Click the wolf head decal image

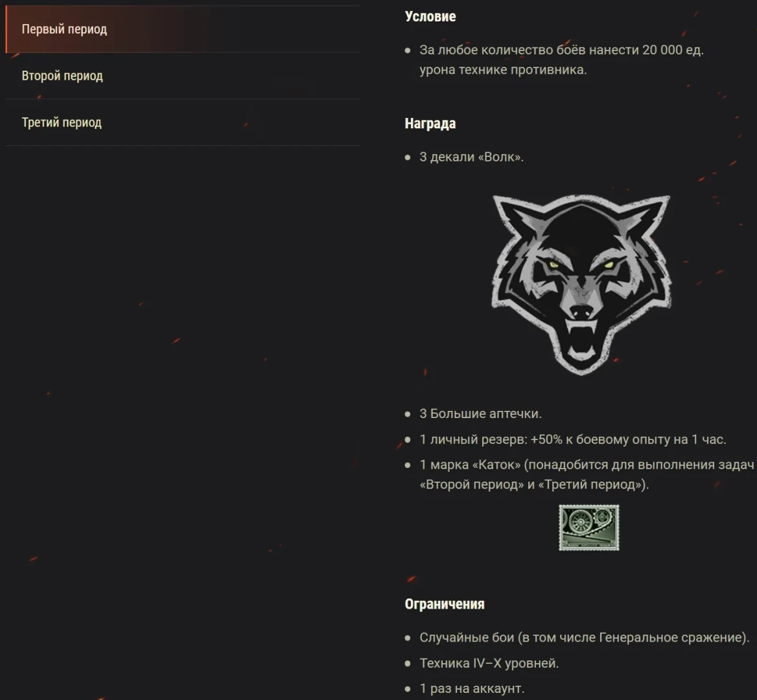point(581,285)
